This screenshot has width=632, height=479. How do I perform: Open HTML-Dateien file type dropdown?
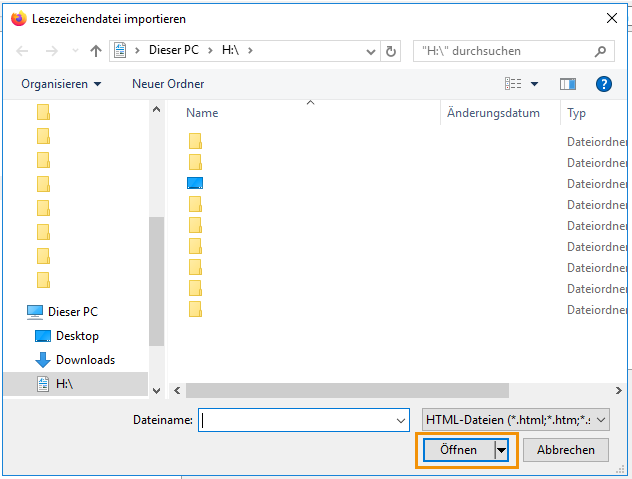[516, 420]
